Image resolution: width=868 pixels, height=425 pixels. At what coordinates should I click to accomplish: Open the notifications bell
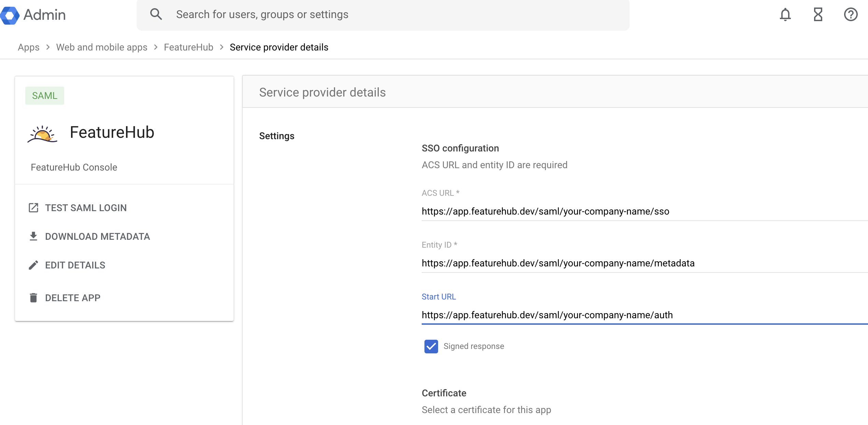(x=785, y=15)
